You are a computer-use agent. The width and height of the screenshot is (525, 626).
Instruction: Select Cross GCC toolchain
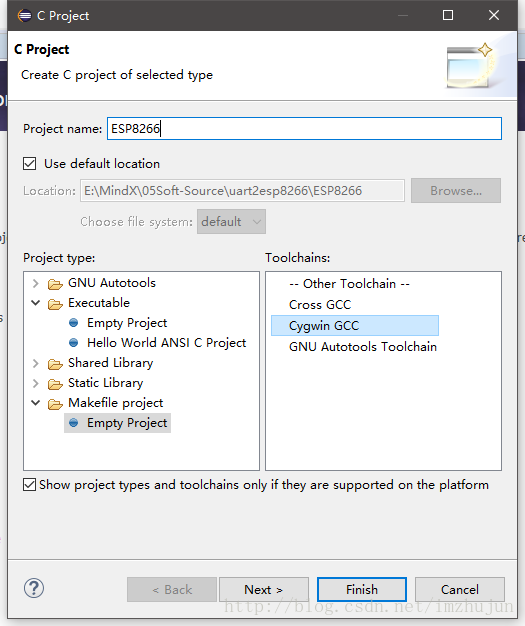tap(320, 305)
